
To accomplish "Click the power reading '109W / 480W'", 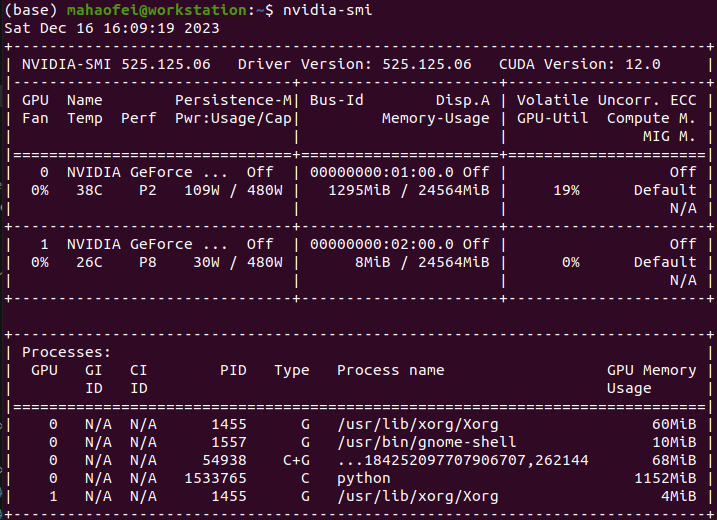I will tap(233, 190).
